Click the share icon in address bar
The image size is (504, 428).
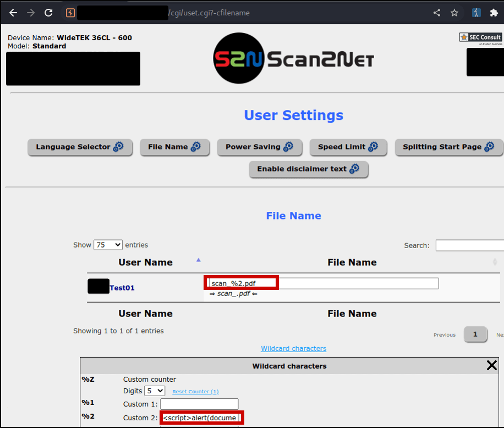coord(437,13)
